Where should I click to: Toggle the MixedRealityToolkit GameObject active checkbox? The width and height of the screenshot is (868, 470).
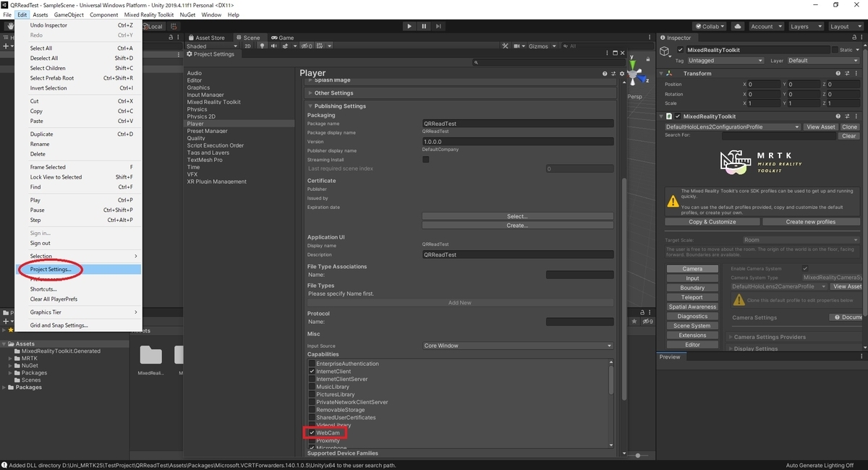tap(681, 51)
